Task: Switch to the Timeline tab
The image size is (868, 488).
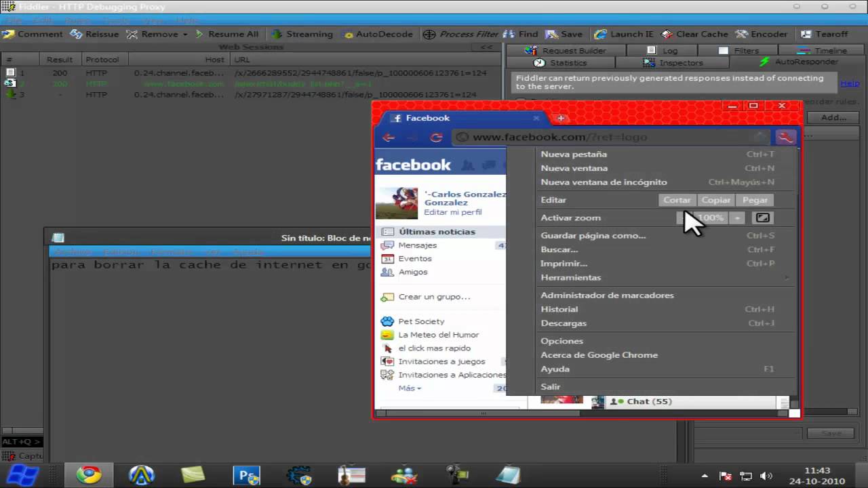Action: pyautogui.click(x=822, y=51)
